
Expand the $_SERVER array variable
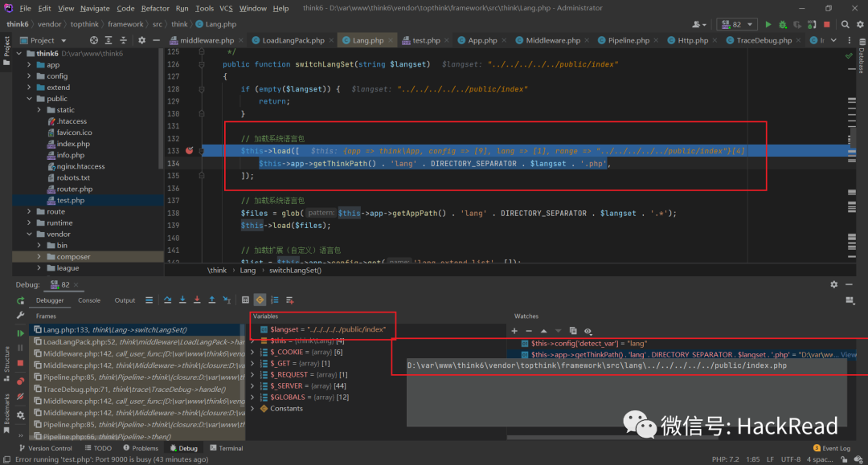pyautogui.click(x=253, y=385)
